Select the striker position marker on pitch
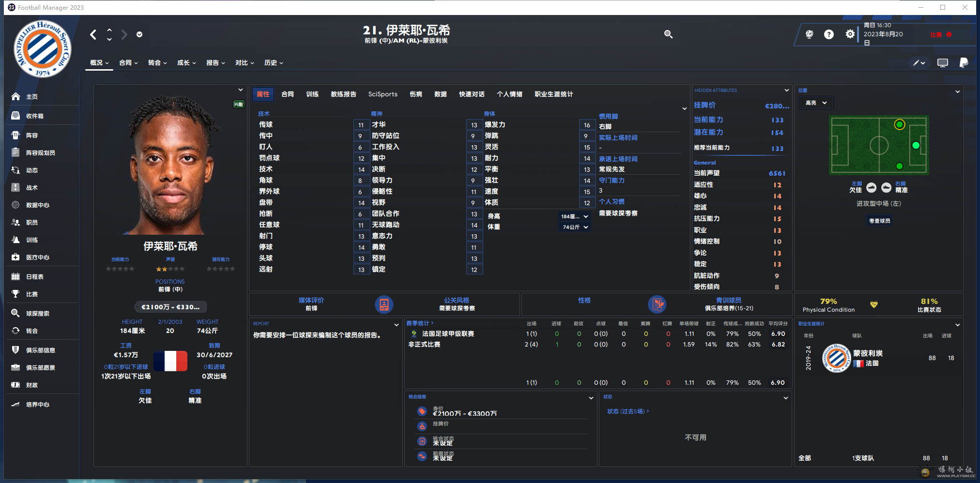This screenshot has width=980, height=483. click(916, 145)
